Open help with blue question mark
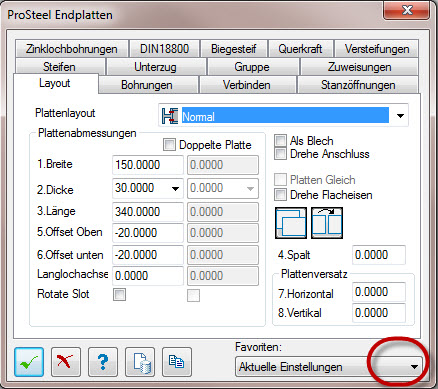The width and height of the screenshot is (438, 389). [103, 362]
